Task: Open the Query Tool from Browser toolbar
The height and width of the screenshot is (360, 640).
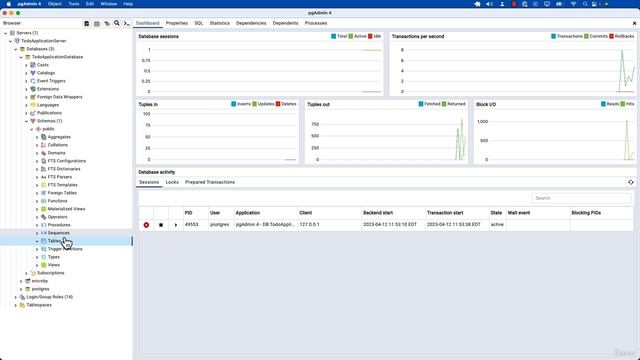Action: [x=87, y=23]
